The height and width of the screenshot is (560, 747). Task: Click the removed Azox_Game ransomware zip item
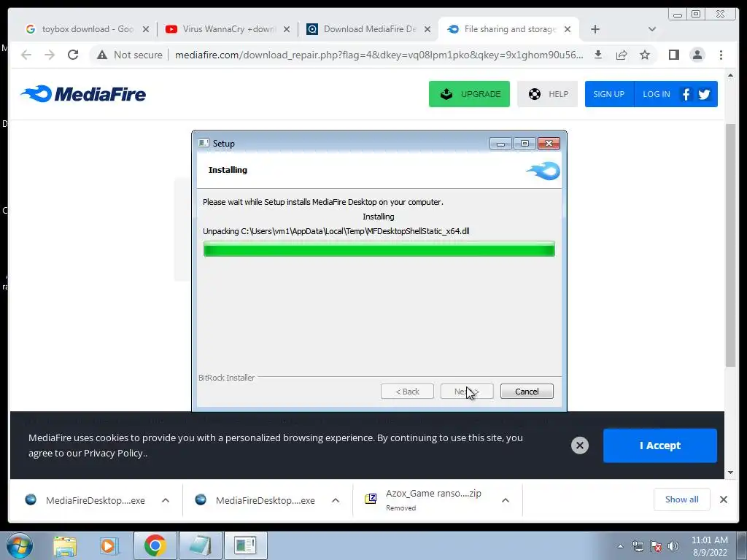click(x=424, y=500)
